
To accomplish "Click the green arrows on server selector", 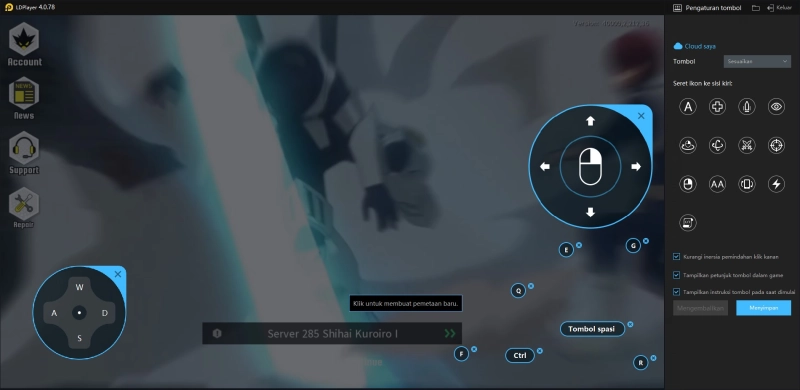I will (449, 333).
